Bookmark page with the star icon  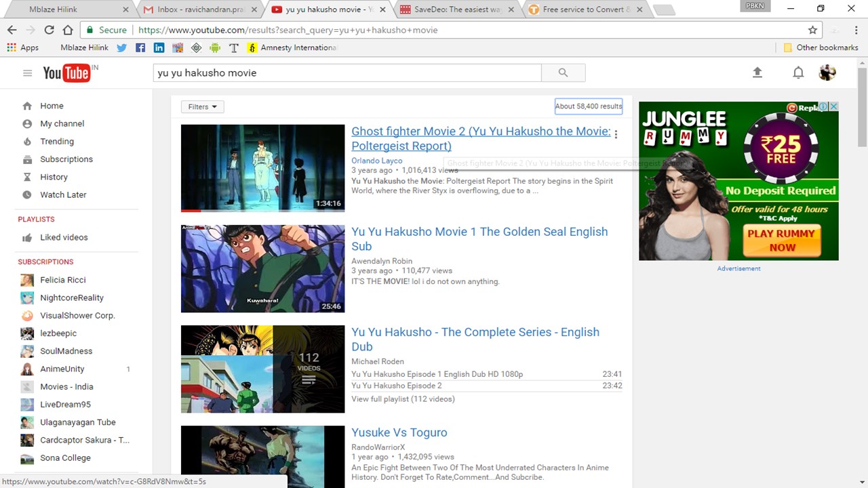pyautogui.click(x=812, y=30)
